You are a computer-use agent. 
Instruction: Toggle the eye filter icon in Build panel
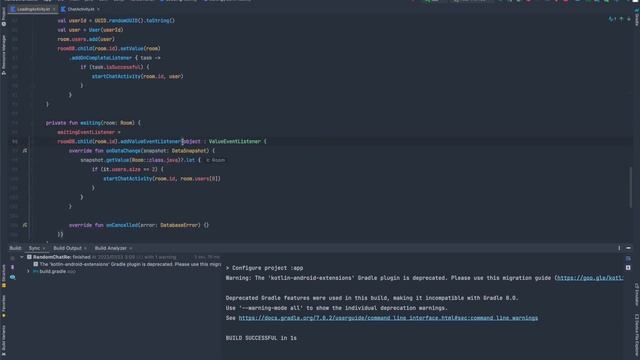[13, 277]
